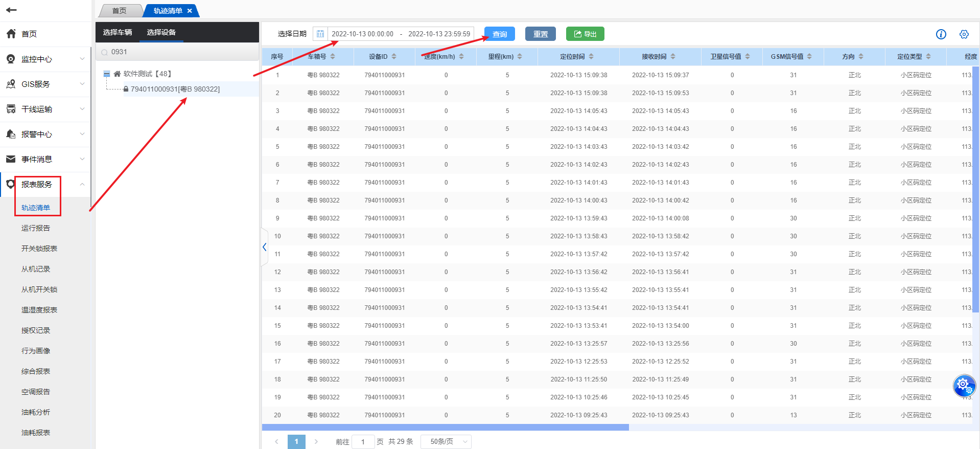Collapse the 软件测试 tree node

click(x=107, y=74)
